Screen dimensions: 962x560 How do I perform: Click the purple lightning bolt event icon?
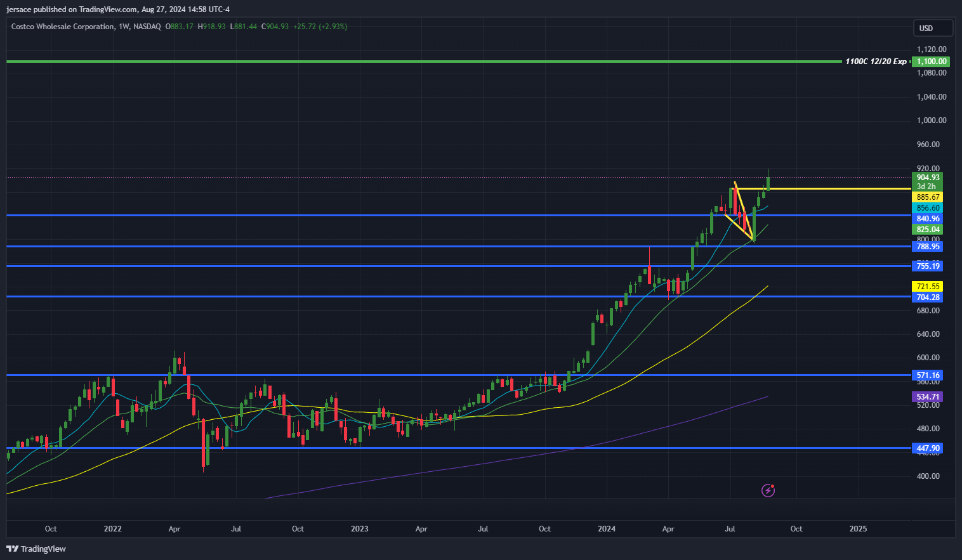[x=768, y=490]
